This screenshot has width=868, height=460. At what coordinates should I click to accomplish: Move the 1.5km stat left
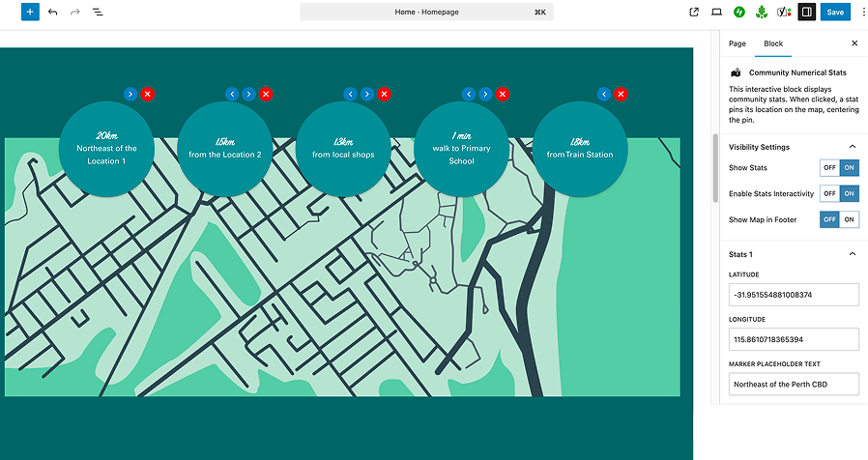[233, 94]
